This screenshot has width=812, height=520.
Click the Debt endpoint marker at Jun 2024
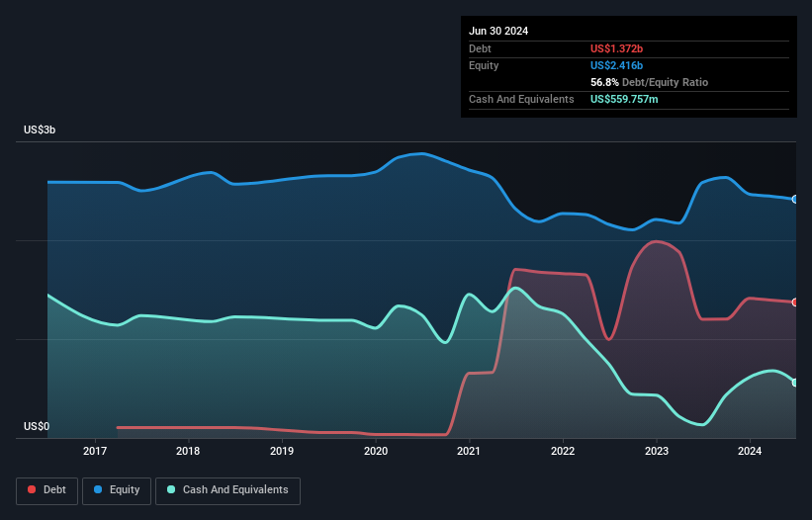click(795, 303)
